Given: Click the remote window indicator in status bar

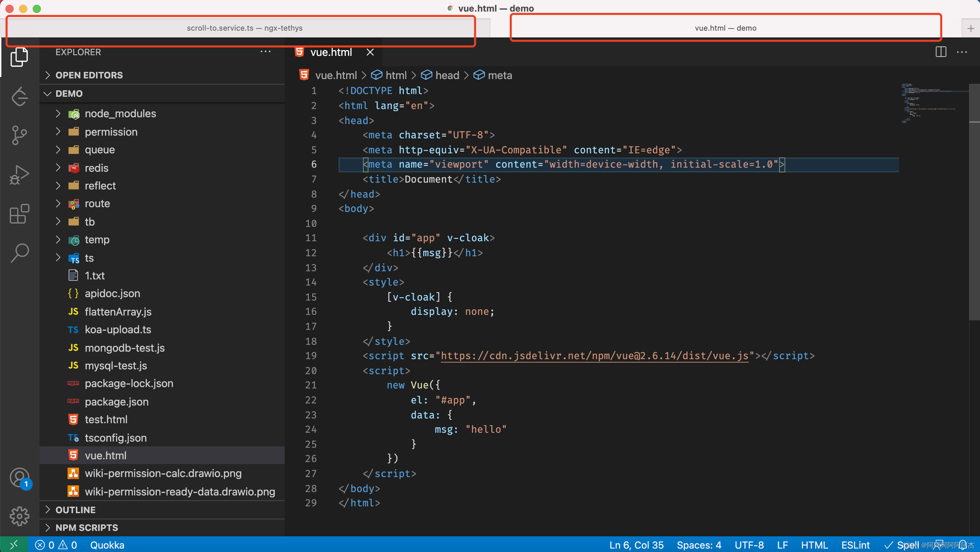Looking at the screenshot, I should tap(14, 545).
